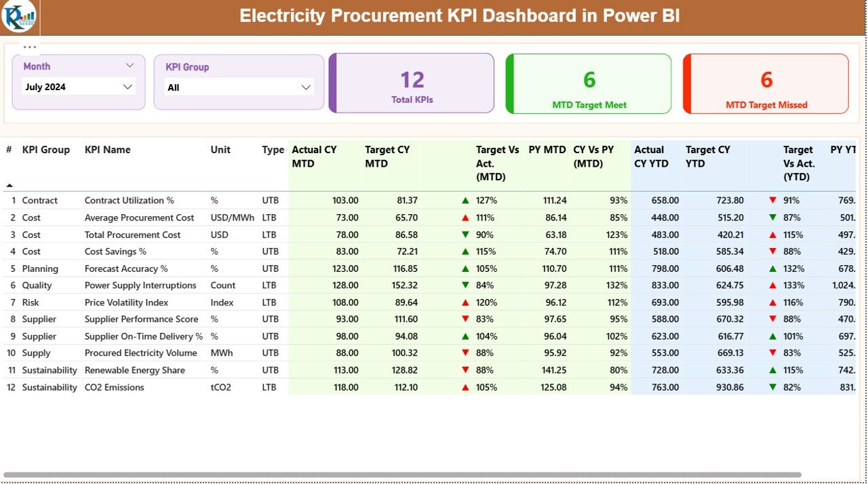This screenshot has width=868, height=484.
Task: Select the 6 MTD Target Meet card
Action: click(x=588, y=83)
